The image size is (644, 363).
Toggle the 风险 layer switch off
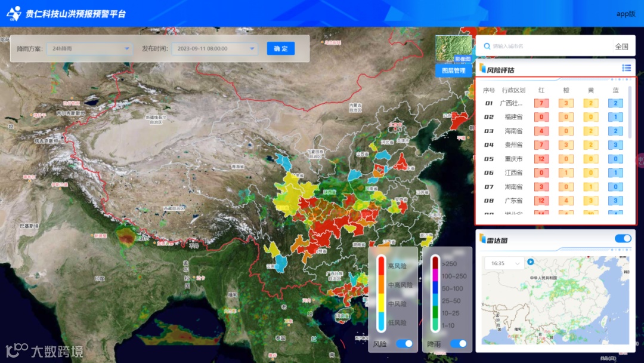point(404,344)
